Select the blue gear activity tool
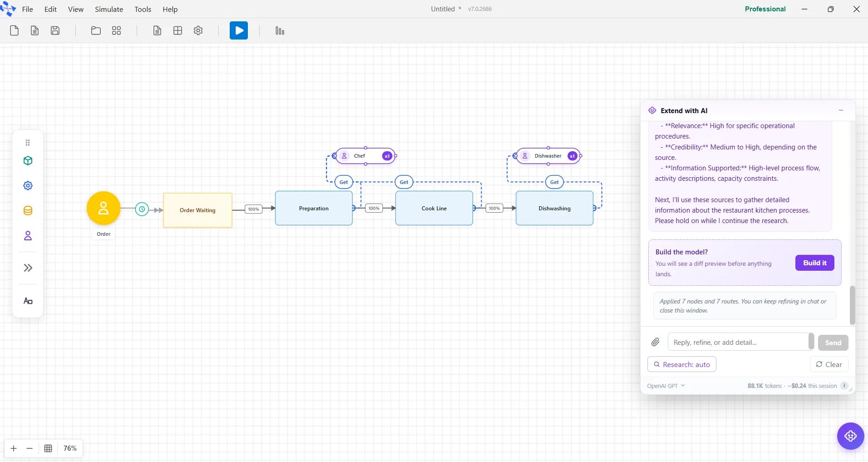 tap(28, 186)
